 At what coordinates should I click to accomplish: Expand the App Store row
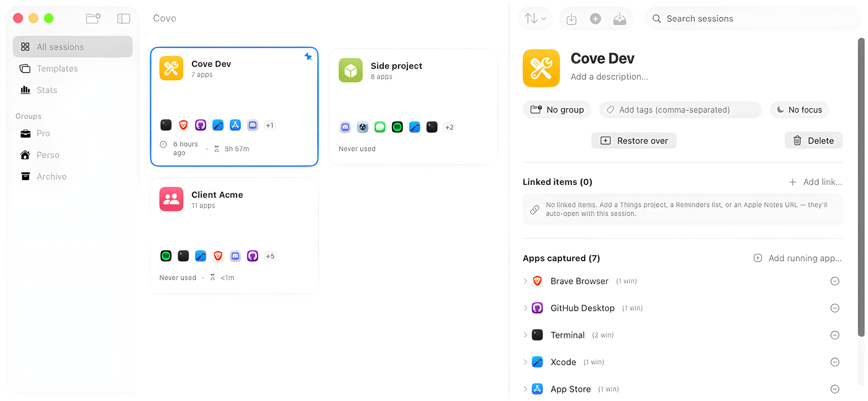pyautogui.click(x=525, y=389)
